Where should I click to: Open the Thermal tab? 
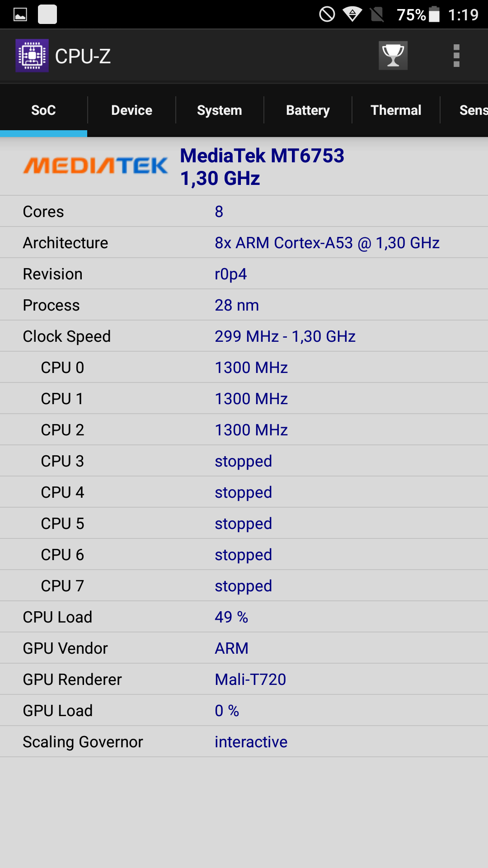click(x=396, y=110)
